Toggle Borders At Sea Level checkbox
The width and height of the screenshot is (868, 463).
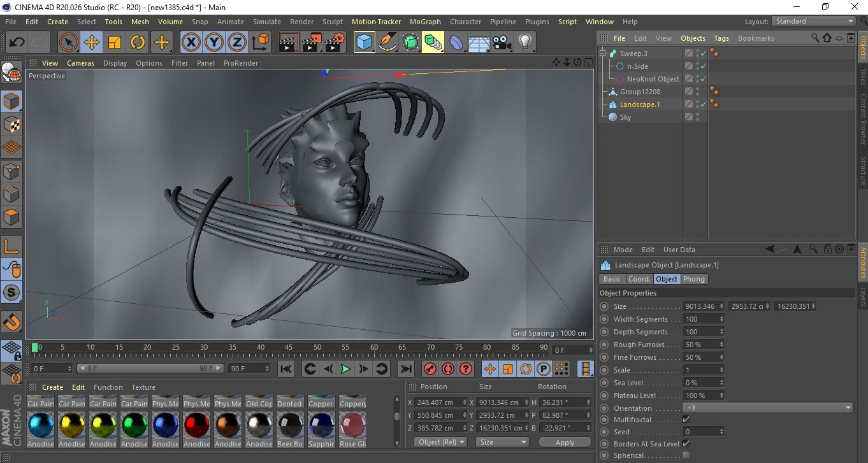point(686,443)
